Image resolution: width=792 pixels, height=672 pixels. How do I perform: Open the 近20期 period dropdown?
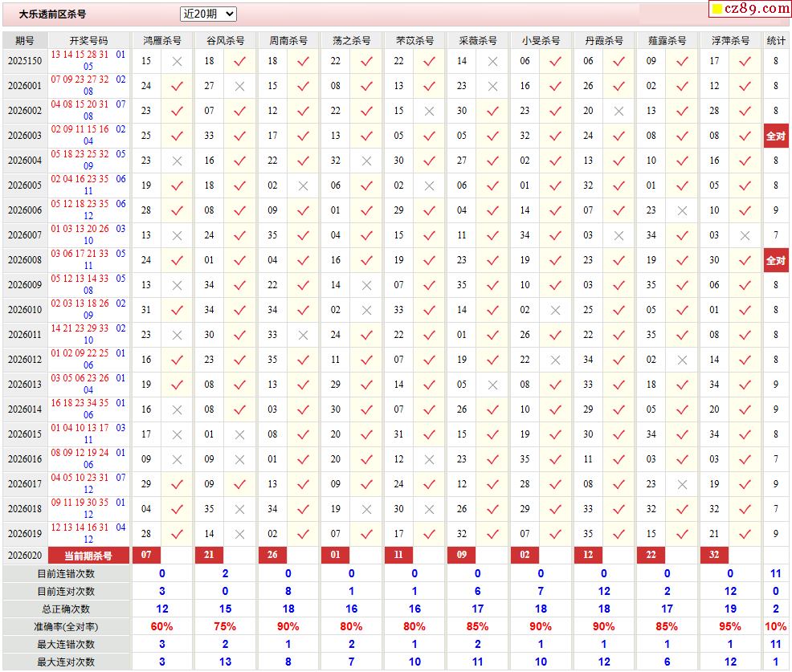pos(208,14)
